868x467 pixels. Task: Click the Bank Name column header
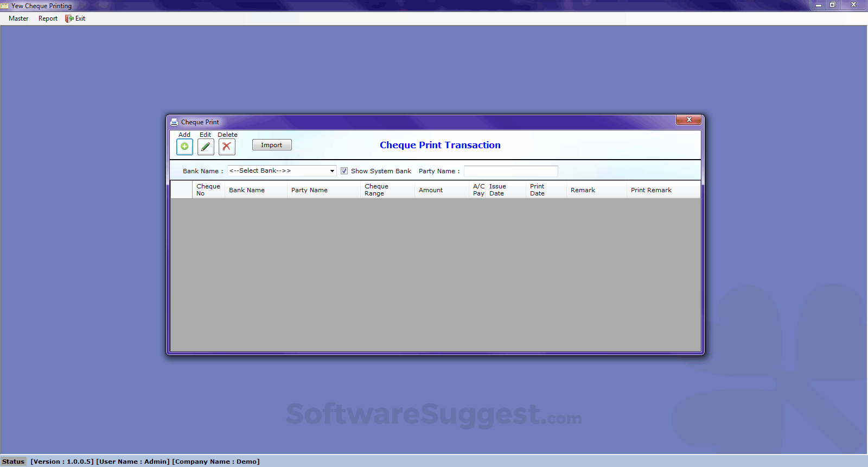tap(247, 190)
